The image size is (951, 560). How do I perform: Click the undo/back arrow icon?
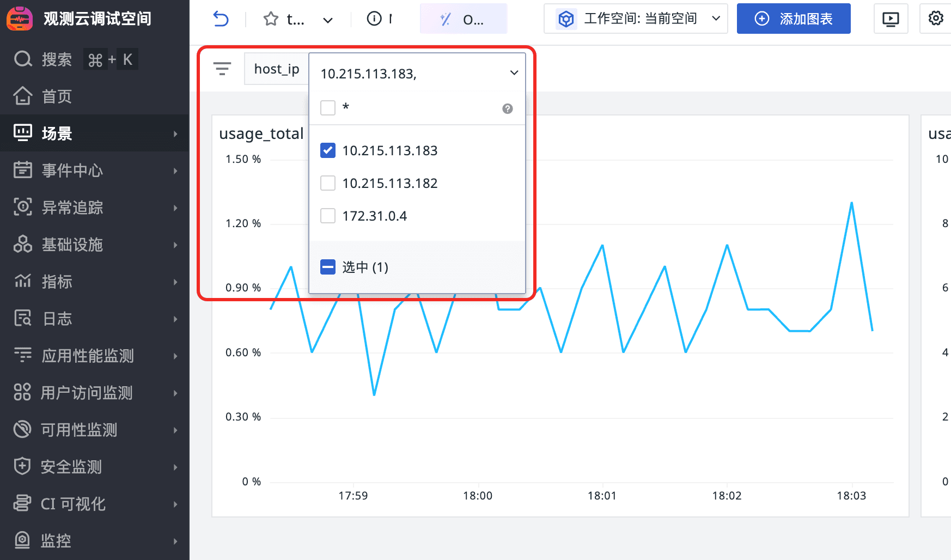(x=221, y=19)
